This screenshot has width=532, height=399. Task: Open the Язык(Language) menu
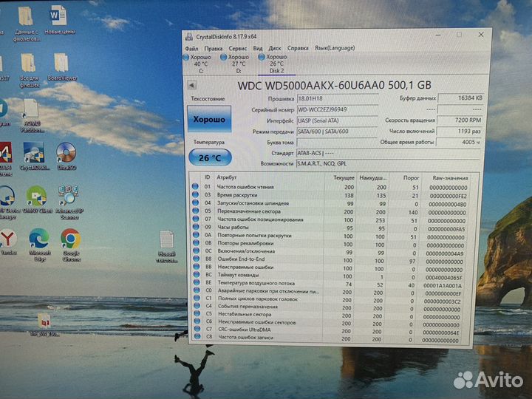335,48
